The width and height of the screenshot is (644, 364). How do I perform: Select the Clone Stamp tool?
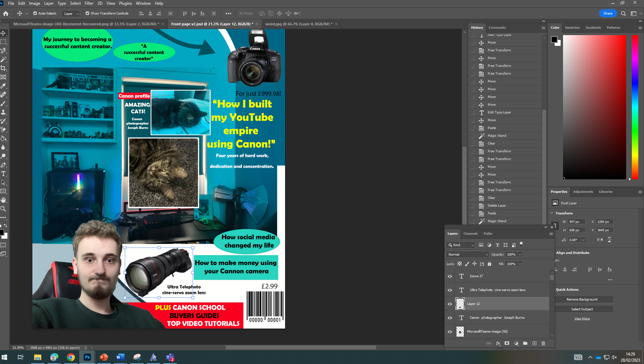tap(3, 112)
